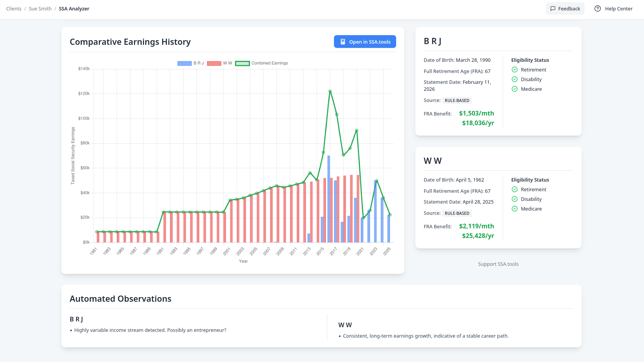Click W W Disability eligibility check icon
The height and width of the screenshot is (362, 644).
515,199
